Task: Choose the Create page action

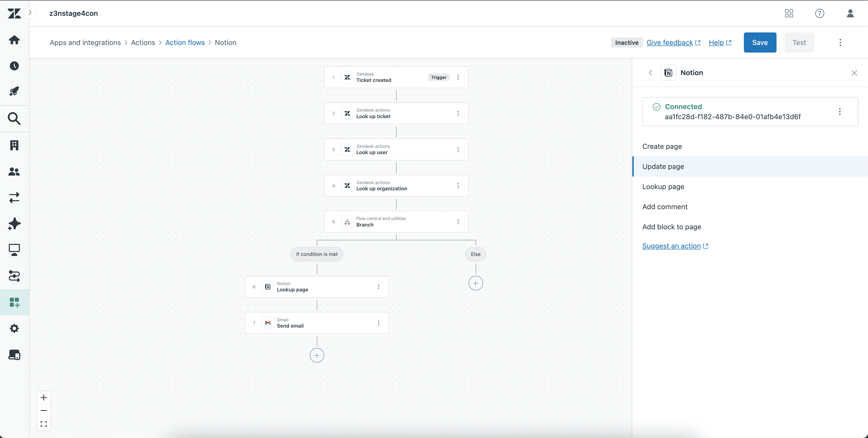Action: (750, 146)
